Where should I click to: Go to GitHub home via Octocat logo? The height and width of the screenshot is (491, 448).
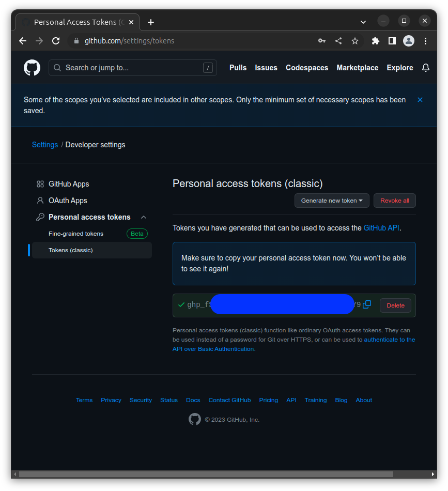pos(32,68)
